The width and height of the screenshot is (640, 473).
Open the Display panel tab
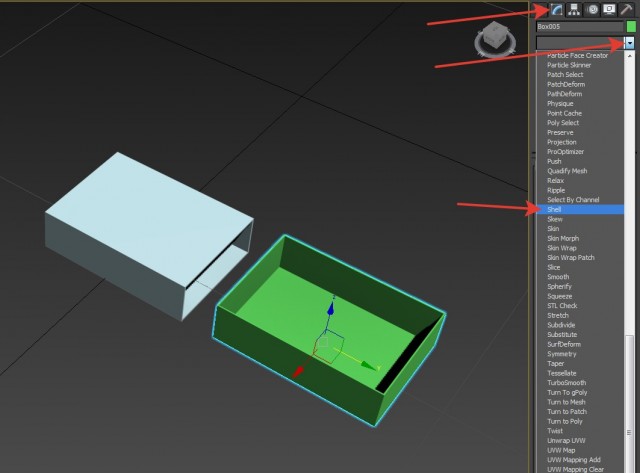pyautogui.click(x=609, y=9)
